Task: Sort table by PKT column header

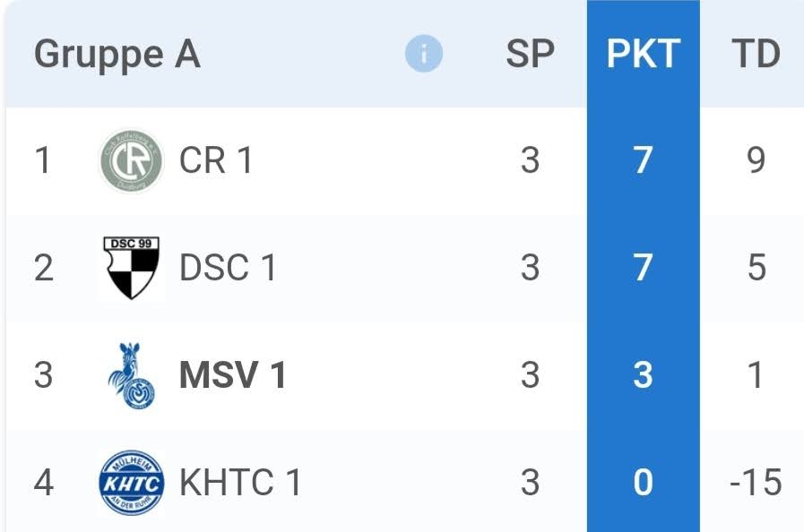Action: [x=643, y=55]
